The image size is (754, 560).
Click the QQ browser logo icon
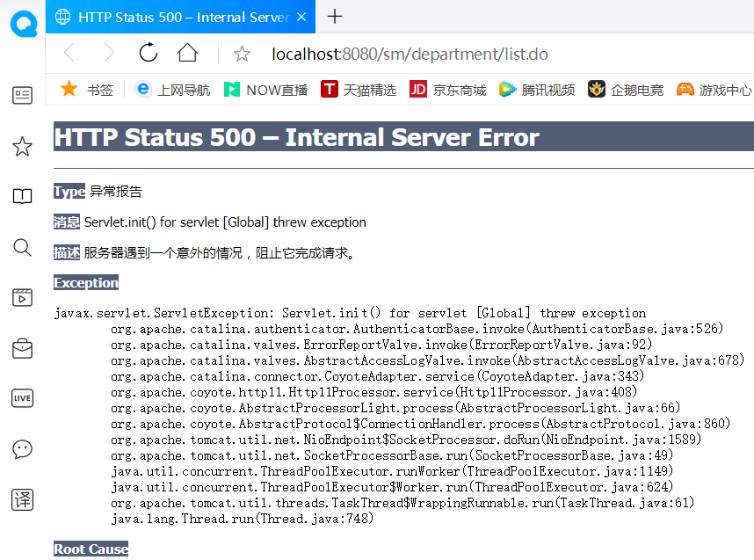tap(24, 24)
